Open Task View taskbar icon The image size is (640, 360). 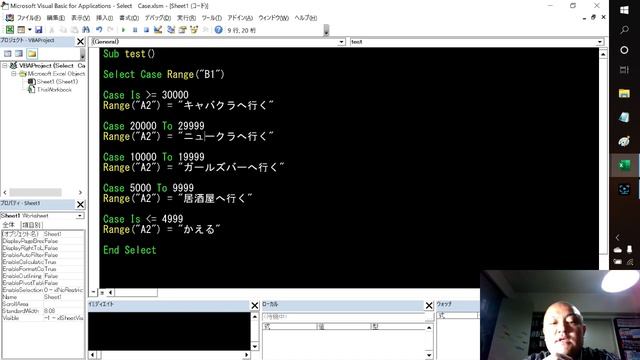[x=624, y=70]
